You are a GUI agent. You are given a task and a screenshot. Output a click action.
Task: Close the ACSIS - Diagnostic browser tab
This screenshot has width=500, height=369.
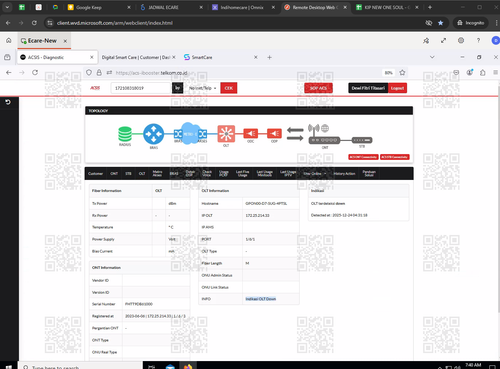pyautogui.click(x=92, y=57)
